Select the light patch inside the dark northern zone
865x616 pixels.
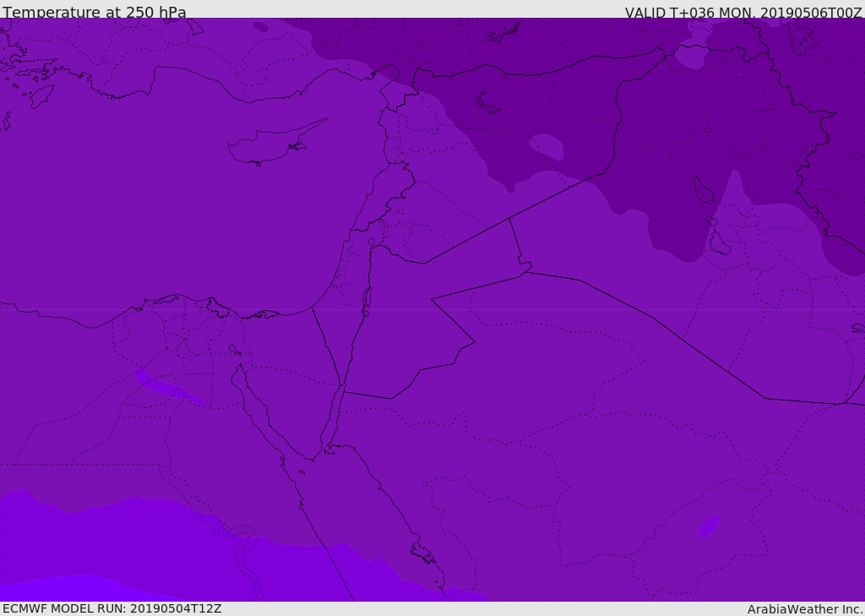click(x=548, y=146)
